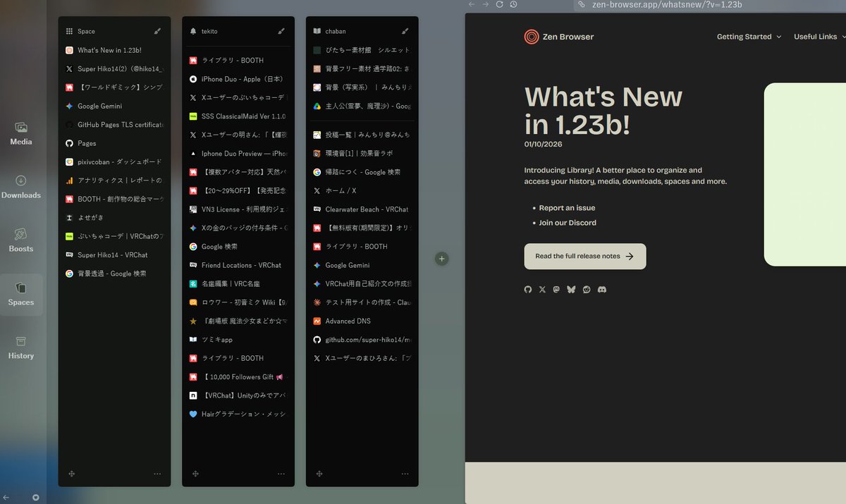Expand the Getting Started menu on the Zen page

[749, 37]
